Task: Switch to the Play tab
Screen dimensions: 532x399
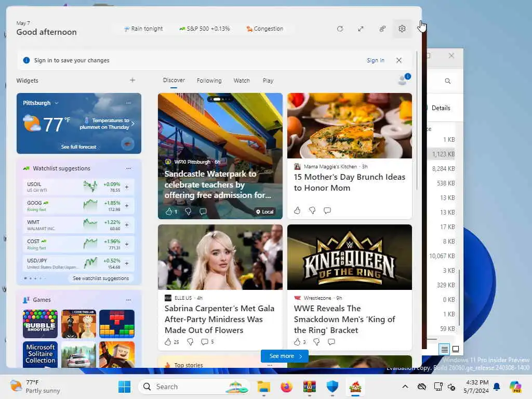Action: tap(268, 81)
